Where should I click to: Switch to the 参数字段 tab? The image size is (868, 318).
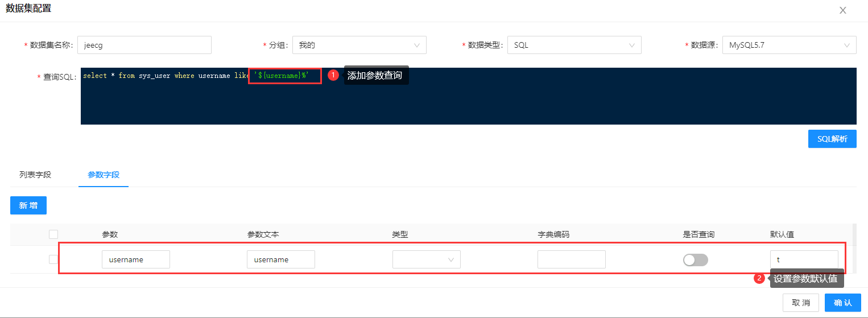click(x=104, y=175)
